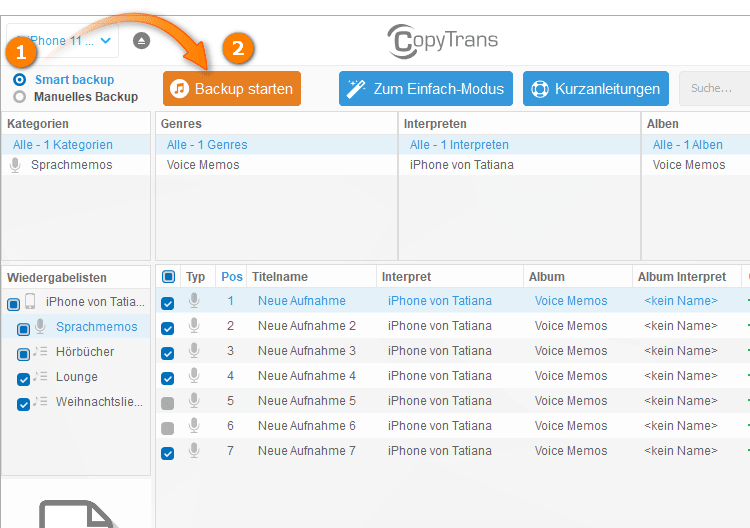This screenshot has width=750, height=528.
Task: Toggle the Hörbücher playlist checkbox
Action: pos(23,354)
